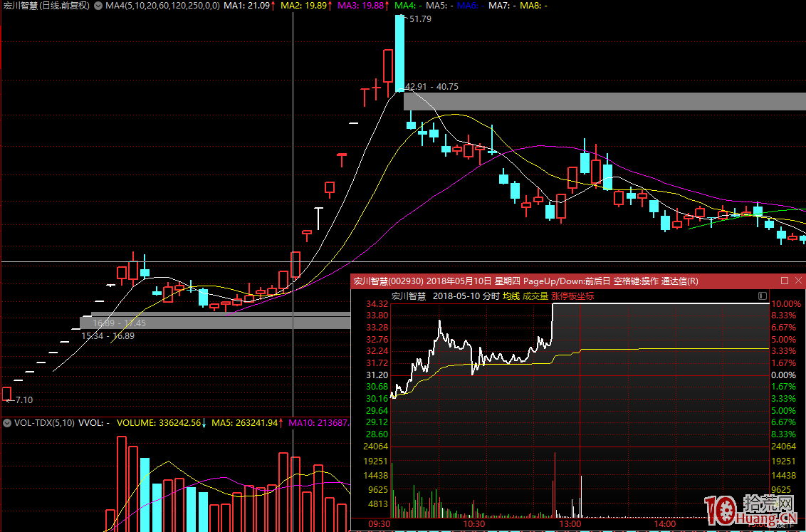Click the 7.10 low price label
Image resolution: width=806 pixels, height=532 pixels.
pos(24,400)
